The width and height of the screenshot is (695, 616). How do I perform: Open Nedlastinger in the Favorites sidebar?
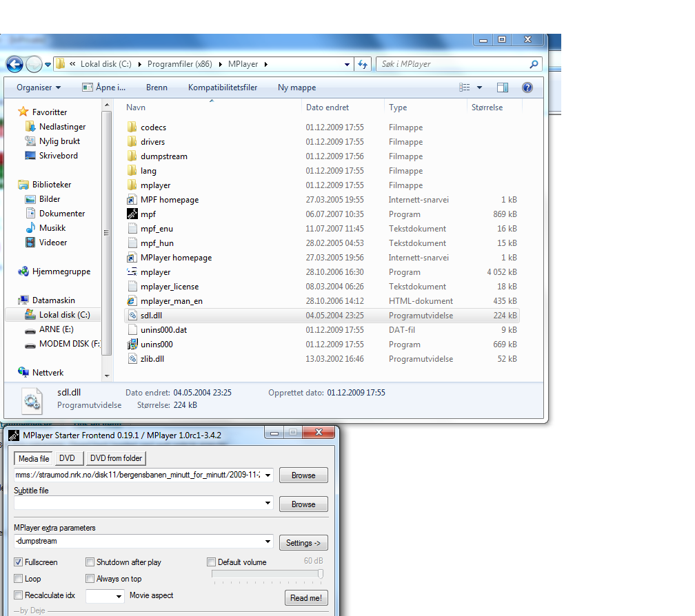pos(62,127)
